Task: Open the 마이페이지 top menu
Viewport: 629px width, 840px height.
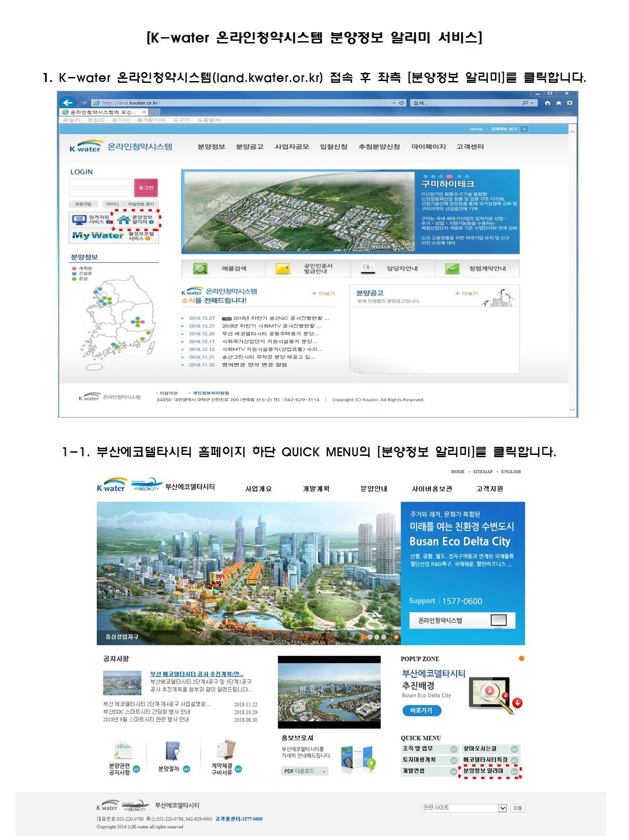Action: point(428,146)
